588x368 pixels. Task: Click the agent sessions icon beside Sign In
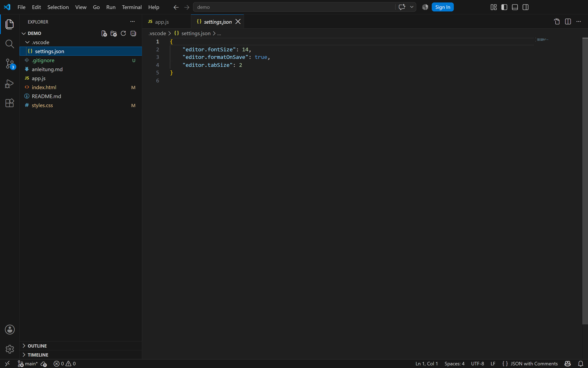pyautogui.click(x=425, y=7)
